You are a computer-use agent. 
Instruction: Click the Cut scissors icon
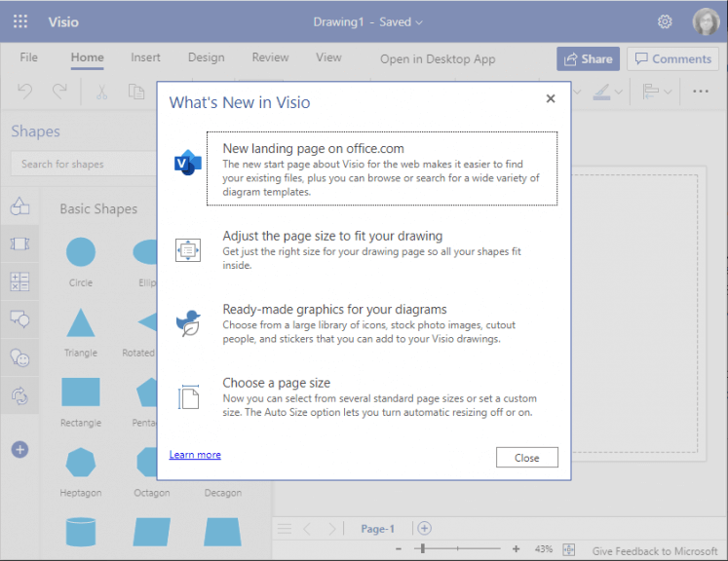pyautogui.click(x=101, y=92)
